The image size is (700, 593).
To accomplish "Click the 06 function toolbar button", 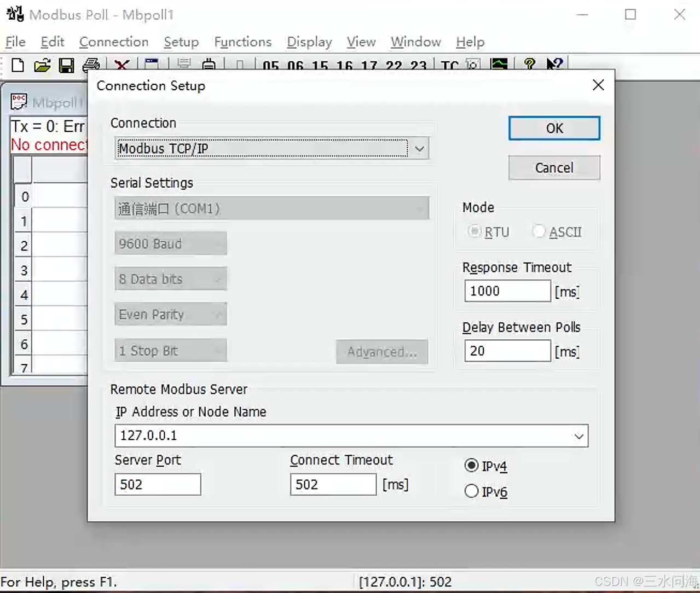I will coord(296,66).
